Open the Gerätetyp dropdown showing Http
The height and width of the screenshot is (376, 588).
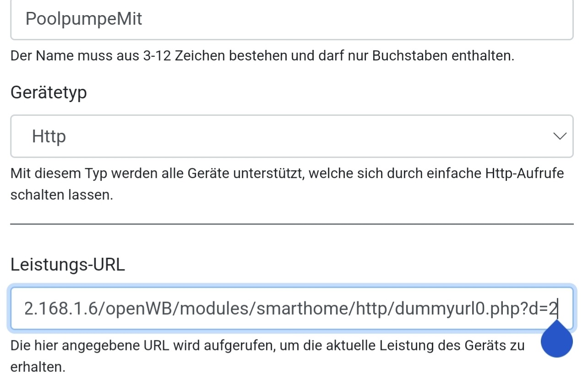pos(291,136)
